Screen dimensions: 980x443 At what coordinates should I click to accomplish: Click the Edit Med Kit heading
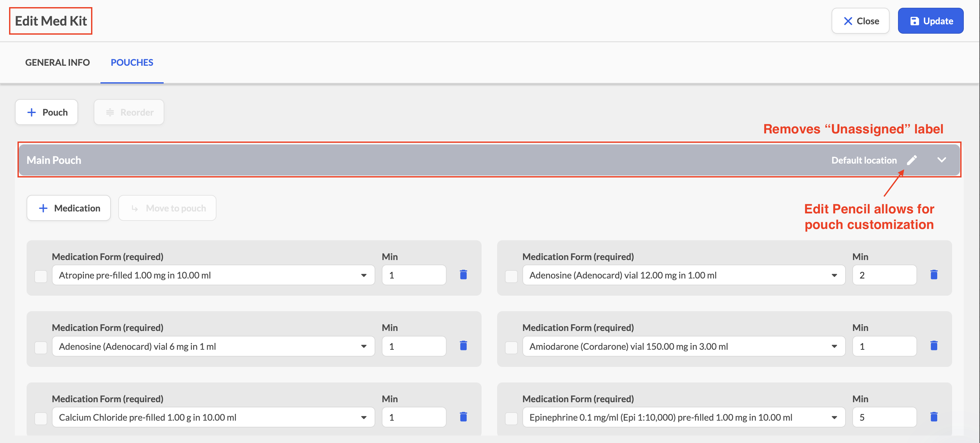51,21
